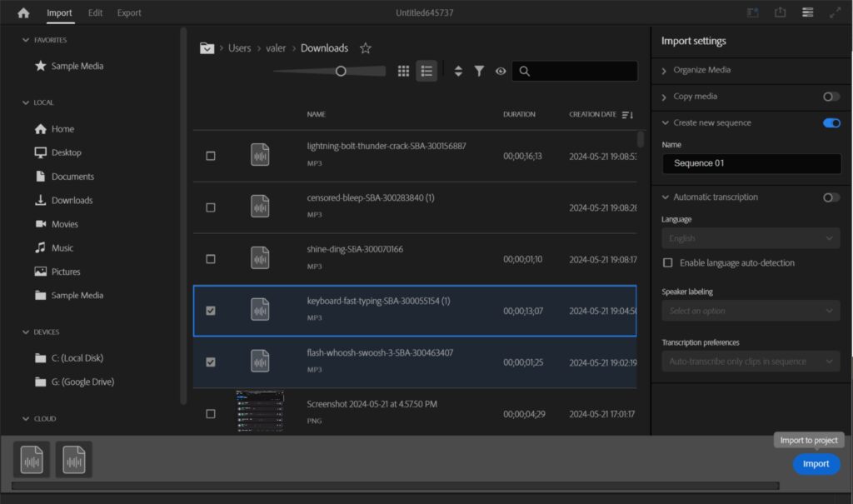
Task: Expand the Organize Media section
Action: [x=664, y=71]
